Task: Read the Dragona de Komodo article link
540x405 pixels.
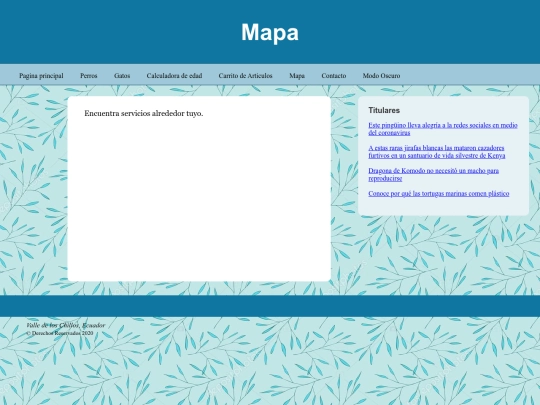Action: 433,174
